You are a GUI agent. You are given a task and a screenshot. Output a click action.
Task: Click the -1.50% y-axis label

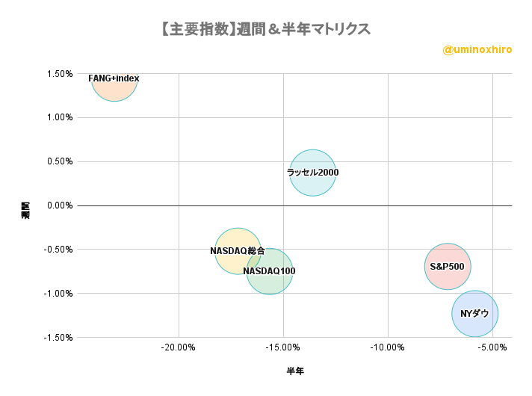[x=58, y=337]
